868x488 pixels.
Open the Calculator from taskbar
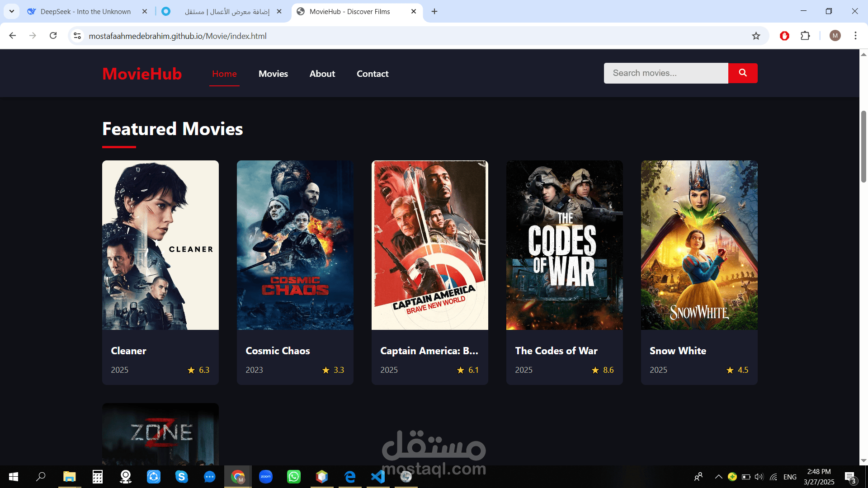pyautogui.click(x=98, y=477)
